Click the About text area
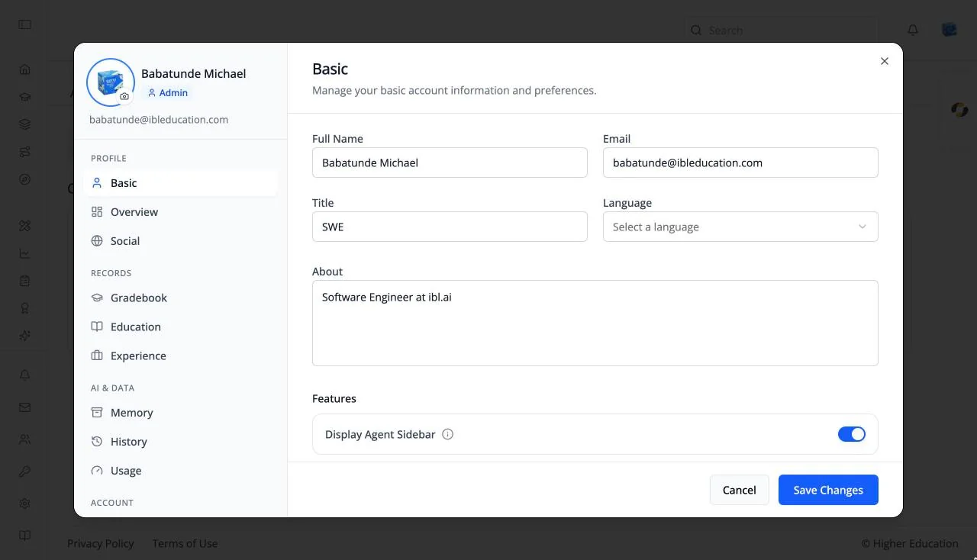The width and height of the screenshot is (977, 560). (x=595, y=323)
